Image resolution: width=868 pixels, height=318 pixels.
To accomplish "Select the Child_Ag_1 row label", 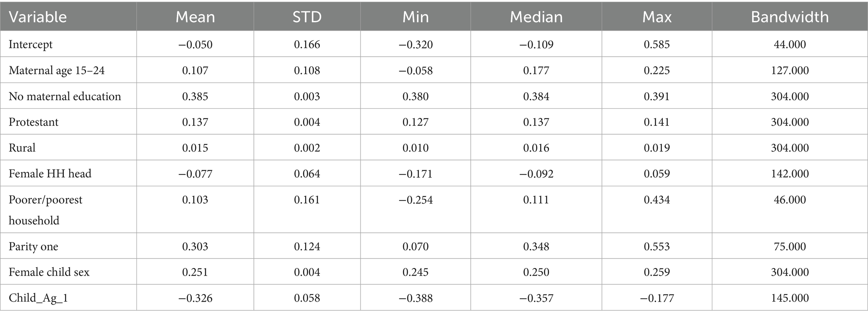I will tap(38, 298).
